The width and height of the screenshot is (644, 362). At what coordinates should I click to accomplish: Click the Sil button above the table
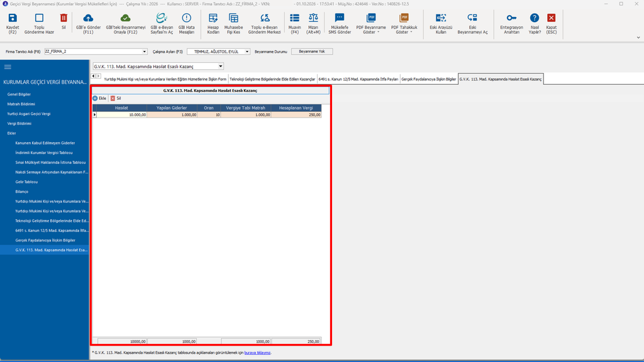coord(116,99)
